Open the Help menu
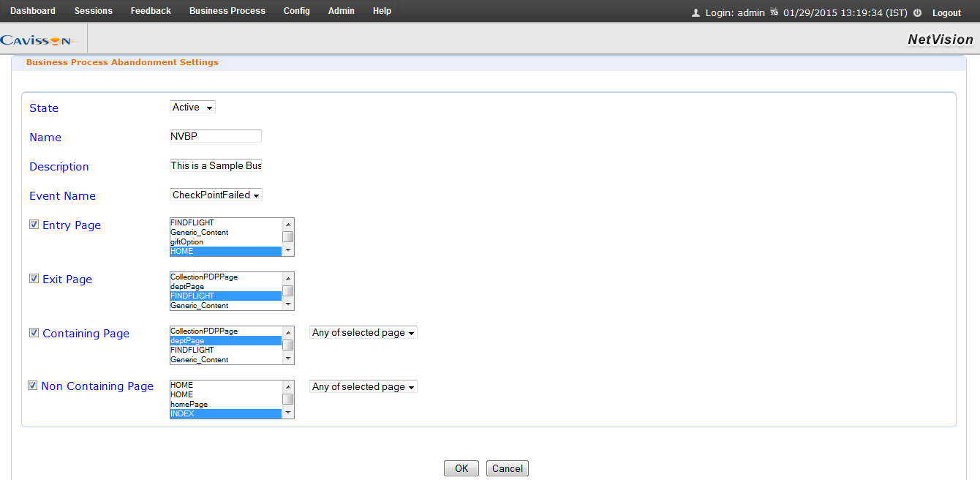Viewport: 980px width, 480px height. pos(382,11)
